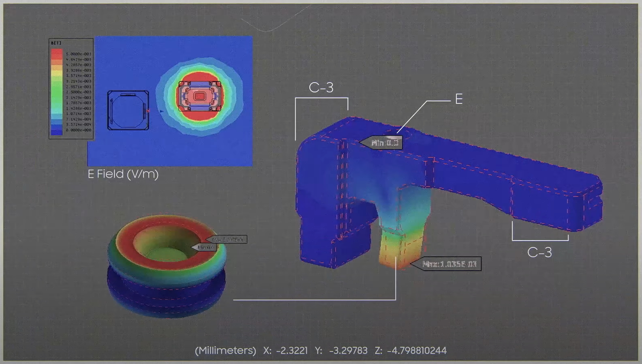Click the upper C-3 label
The image size is (642, 364).
click(x=321, y=87)
